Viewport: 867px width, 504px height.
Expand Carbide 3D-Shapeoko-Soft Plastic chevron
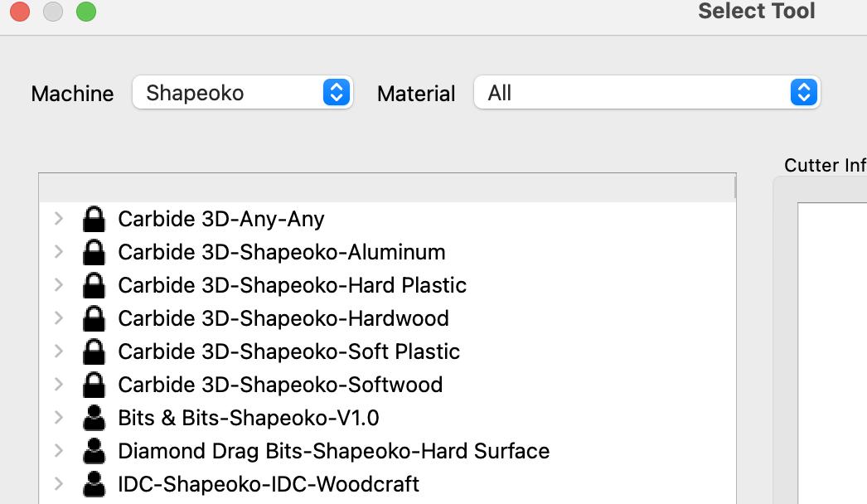coord(59,351)
